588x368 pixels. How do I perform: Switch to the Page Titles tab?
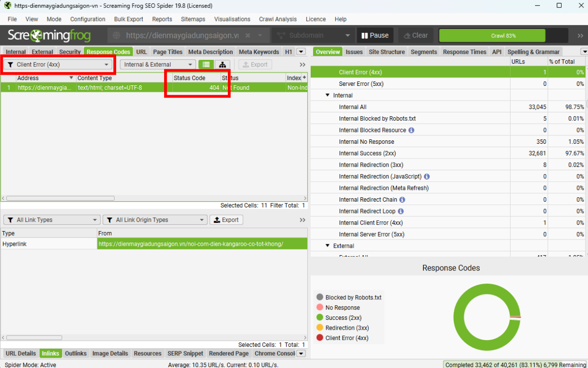coord(168,52)
